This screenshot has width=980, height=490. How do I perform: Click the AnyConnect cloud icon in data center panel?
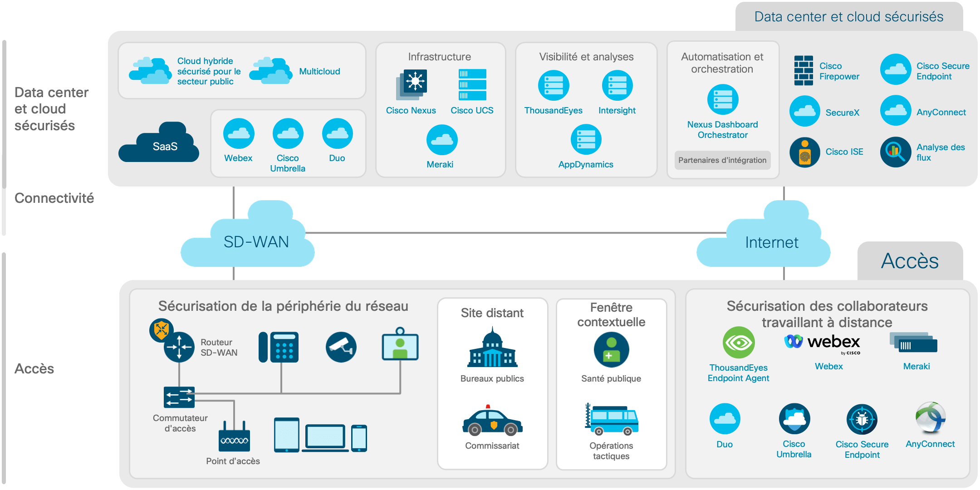(x=896, y=110)
